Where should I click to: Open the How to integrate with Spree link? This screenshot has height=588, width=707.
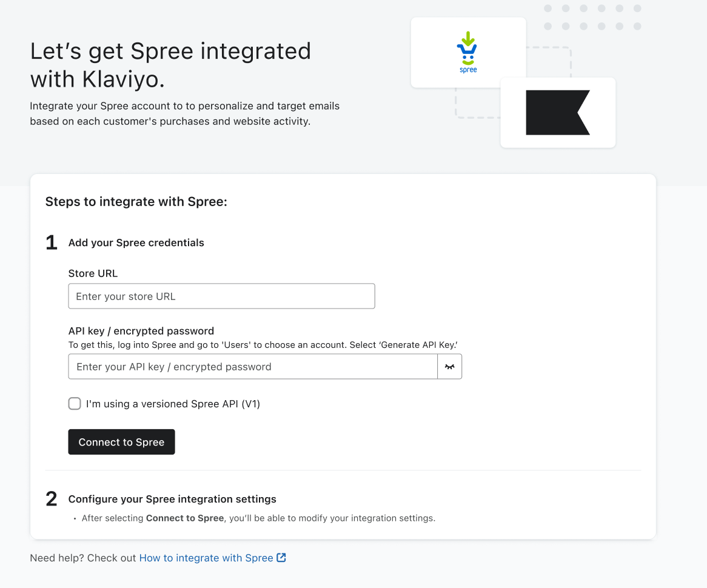tap(206, 558)
